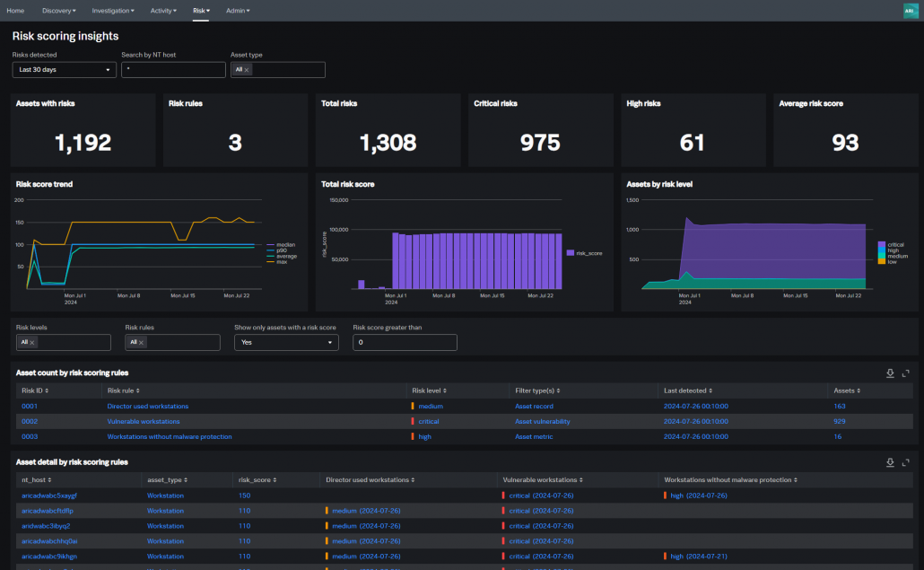Expand the Asset detail by risk scoring rules table
The width and height of the screenshot is (924, 570).
(x=905, y=461)
